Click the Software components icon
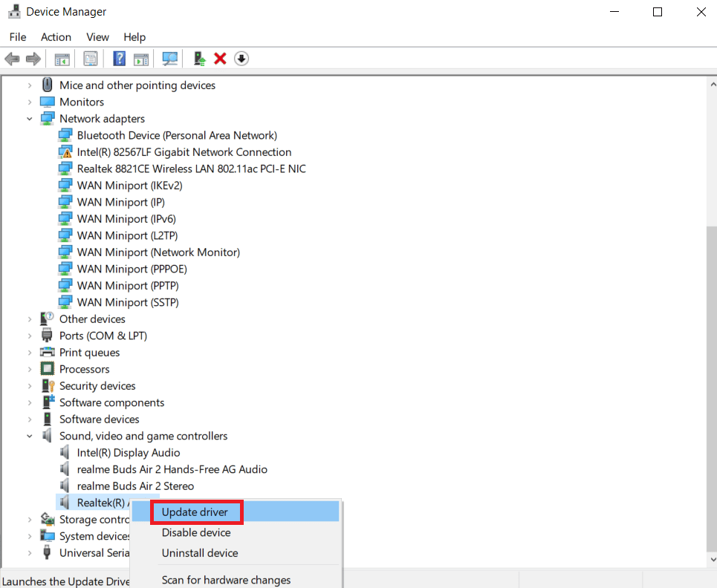This screenshot has width=717, height=588. (48, 402)
